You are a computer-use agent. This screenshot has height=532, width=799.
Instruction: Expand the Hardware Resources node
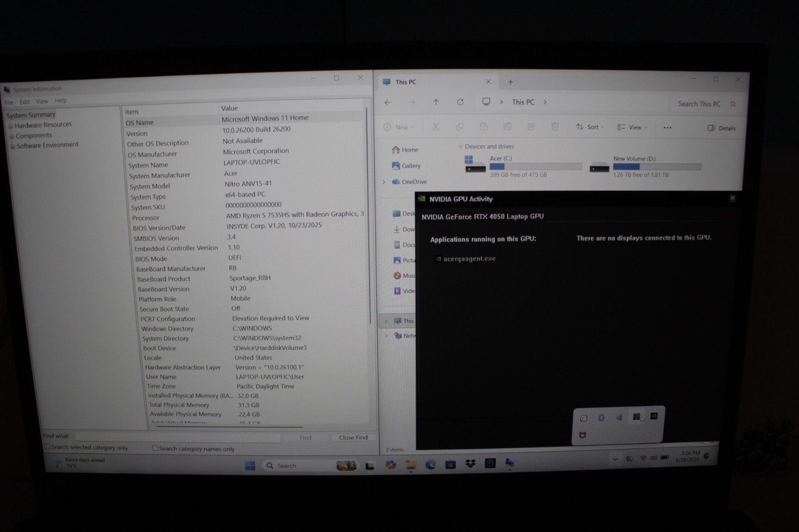pos(10,126)
